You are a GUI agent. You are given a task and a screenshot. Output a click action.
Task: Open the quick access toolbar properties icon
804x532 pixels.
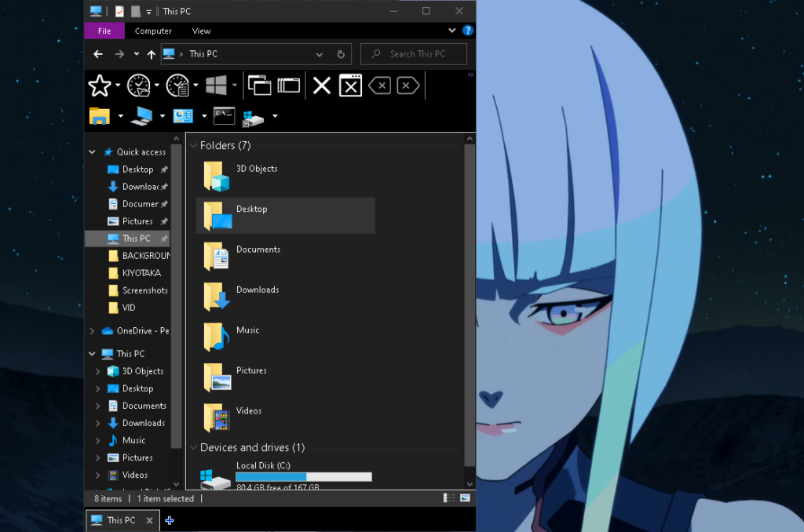119,11
